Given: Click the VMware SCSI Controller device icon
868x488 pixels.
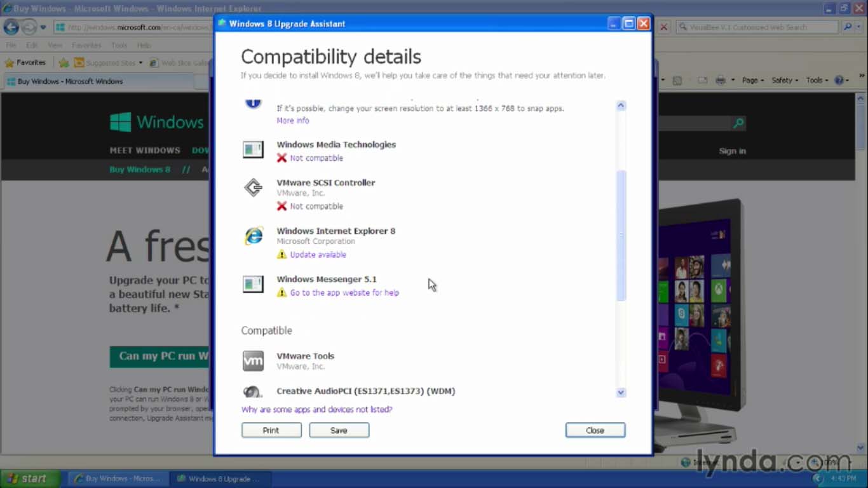Looking at the screenshot, I should pyautogui.click(x=253, y=187).
